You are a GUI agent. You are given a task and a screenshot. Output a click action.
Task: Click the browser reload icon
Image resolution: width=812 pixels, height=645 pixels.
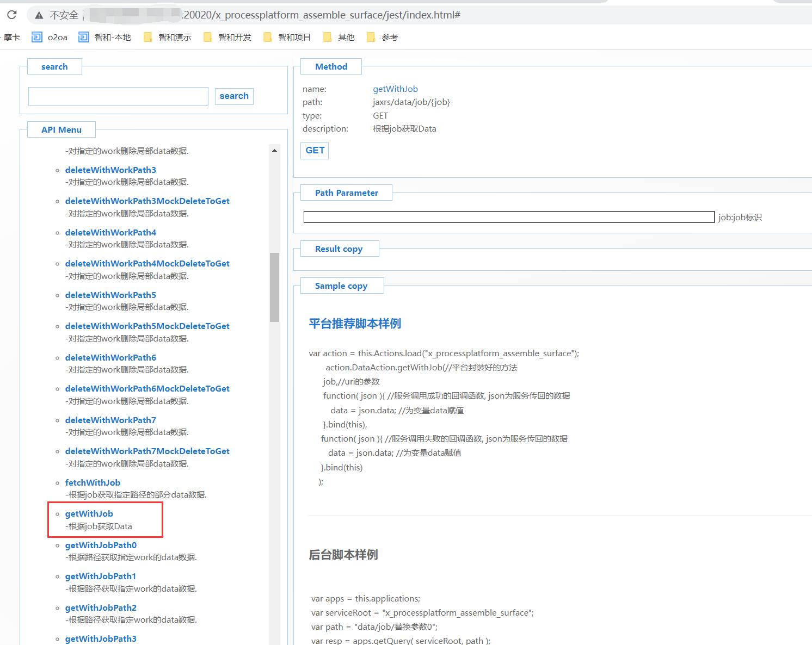click(11, 15)
